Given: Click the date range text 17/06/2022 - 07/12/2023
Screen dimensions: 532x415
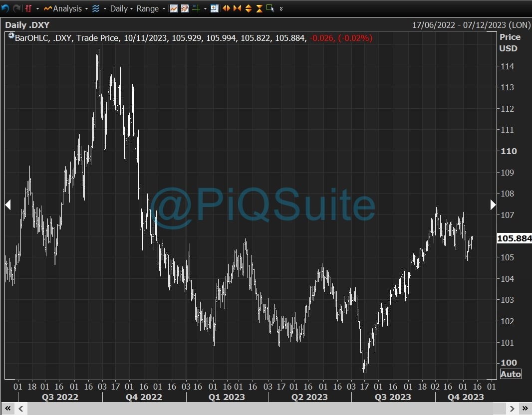Looking at the screenshot, I should click(460, 25).
